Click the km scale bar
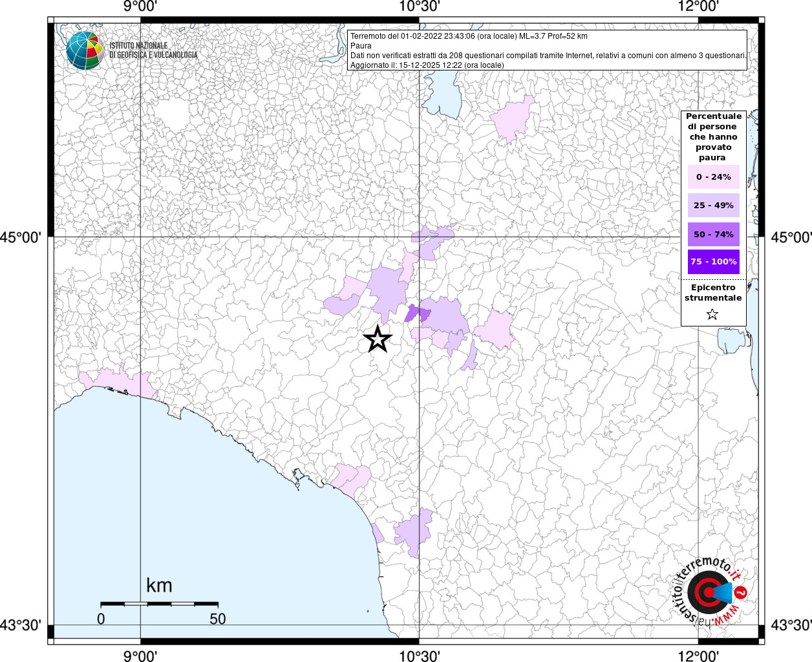 (159, 603)
